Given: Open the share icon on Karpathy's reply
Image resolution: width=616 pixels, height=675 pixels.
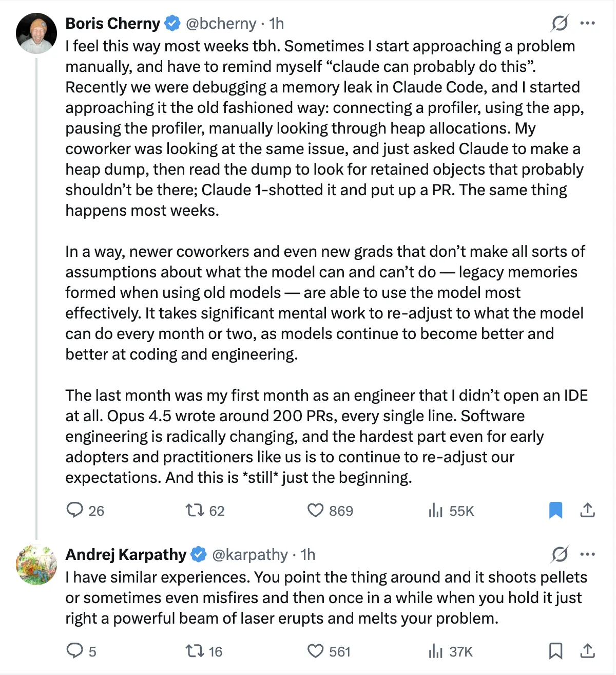Looking at the screenshot, I should pos(587,651).
